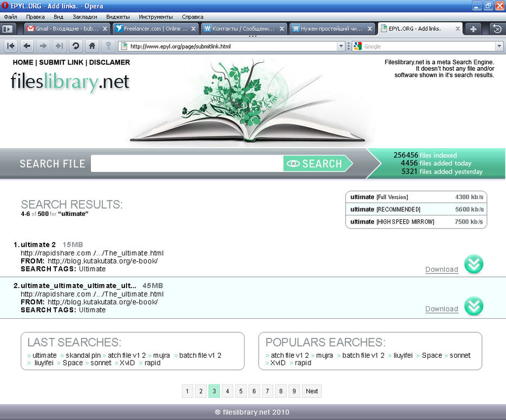This screenshot has width=506, height=420.
Task: Open the Вид menu
Action: 58,17
